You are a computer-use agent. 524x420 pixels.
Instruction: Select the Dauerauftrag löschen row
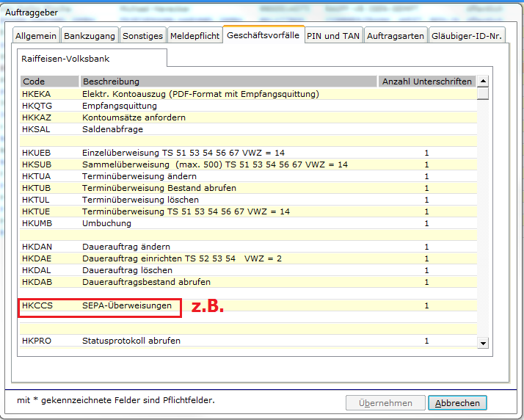(248, 270)
